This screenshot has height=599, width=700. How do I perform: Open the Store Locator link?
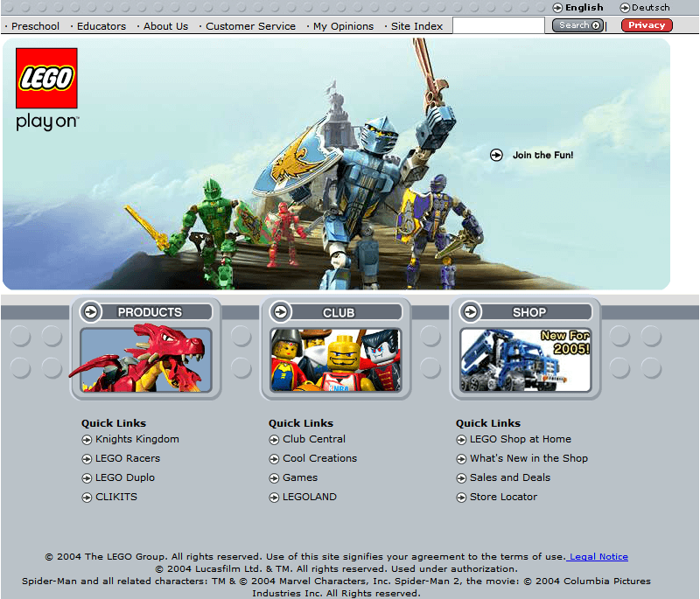point(503,497)
